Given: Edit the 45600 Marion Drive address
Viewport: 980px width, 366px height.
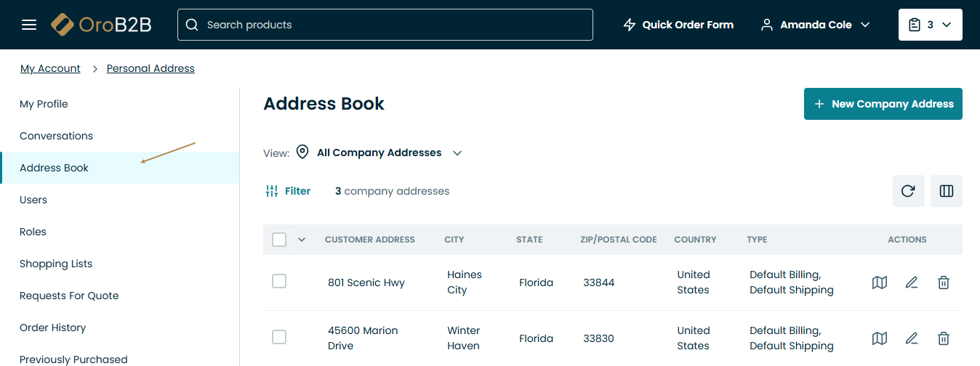Looking at the screenshot, I should 912,338.
